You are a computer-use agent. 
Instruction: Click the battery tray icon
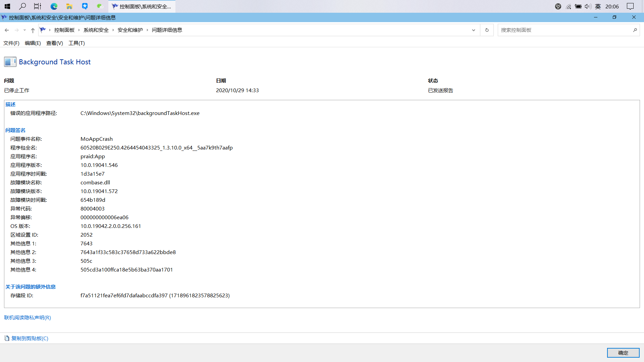point(578,6)
